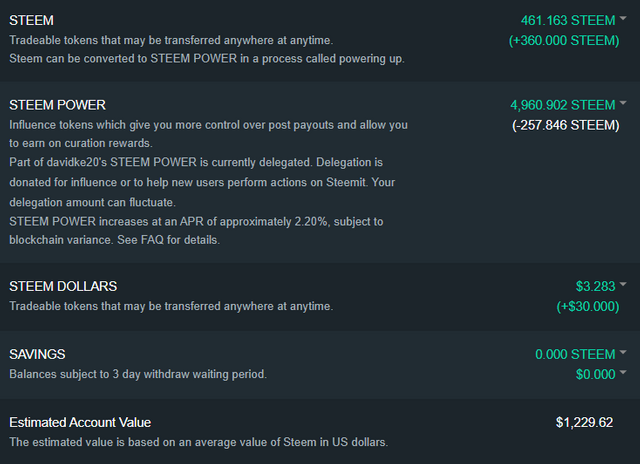Click the STEEM POWER section heading
This screenshot has height=464, width=640.
tap(58, 105)
